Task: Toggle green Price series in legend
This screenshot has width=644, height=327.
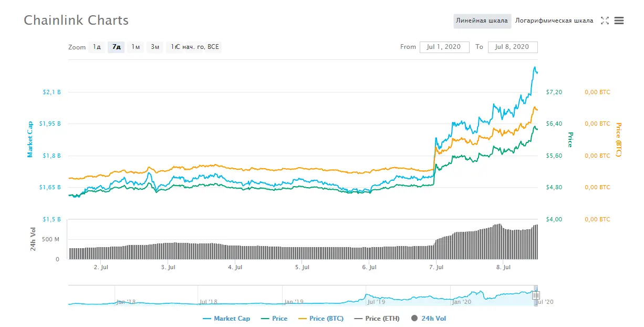Action: click(274, 319)
